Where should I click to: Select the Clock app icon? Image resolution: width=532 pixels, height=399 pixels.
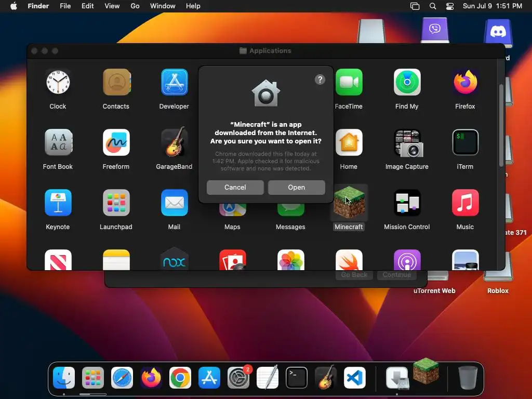58,82
